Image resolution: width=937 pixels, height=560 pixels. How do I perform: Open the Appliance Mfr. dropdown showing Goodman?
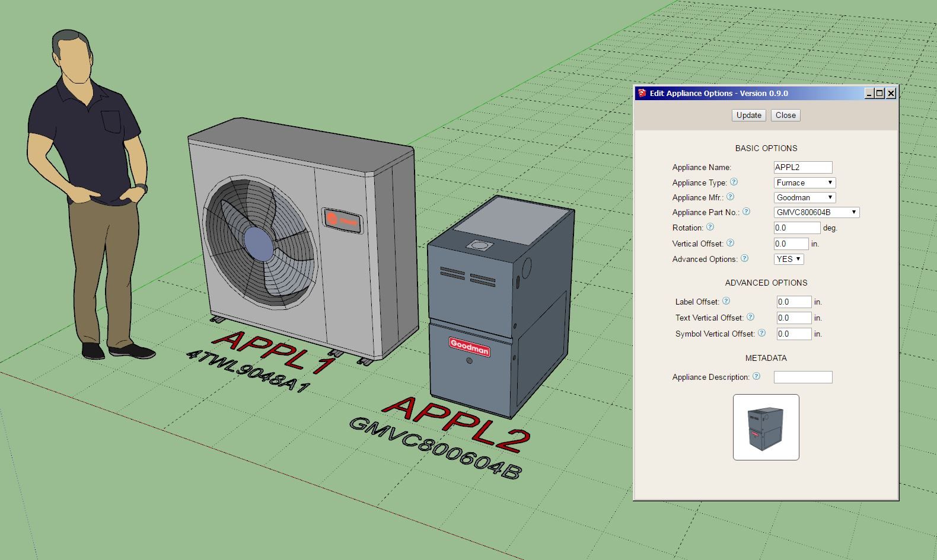(x=805, y=197)
